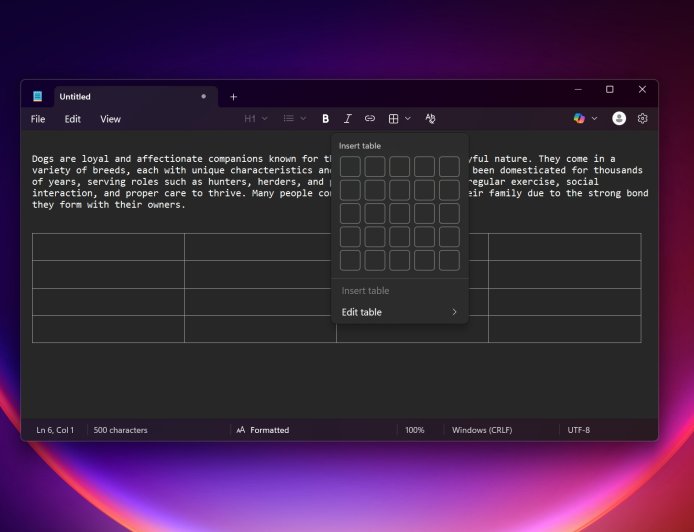This screenshot has width=694, height=532.
Task: Click the word "interaction," in the paragraph
Action: (65, 193)
